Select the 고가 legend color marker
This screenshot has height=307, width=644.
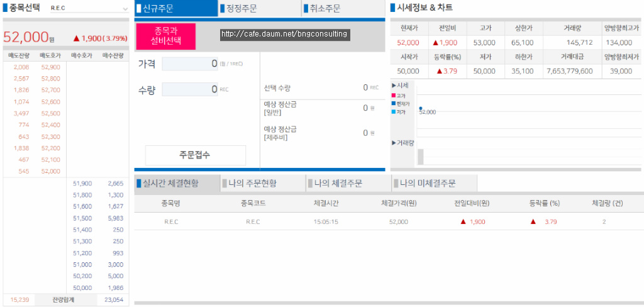pyautogui.click(x=394, y=96)
